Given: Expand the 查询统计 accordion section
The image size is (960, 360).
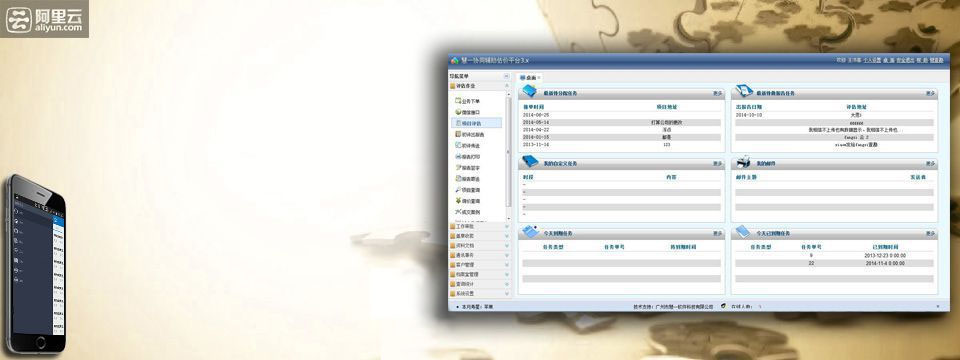Looking at the screenshot, I should tap(479, 283).
